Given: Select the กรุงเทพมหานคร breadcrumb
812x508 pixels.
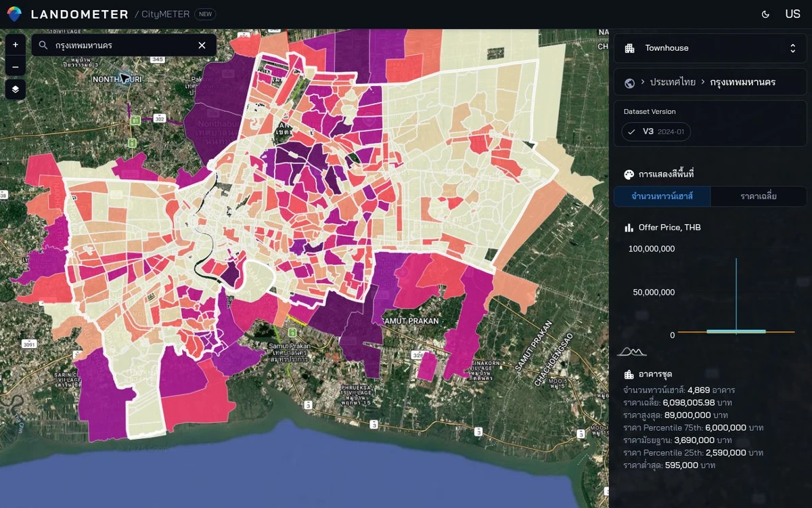Looking at the screenshot, I should click(x=743, y=83).
